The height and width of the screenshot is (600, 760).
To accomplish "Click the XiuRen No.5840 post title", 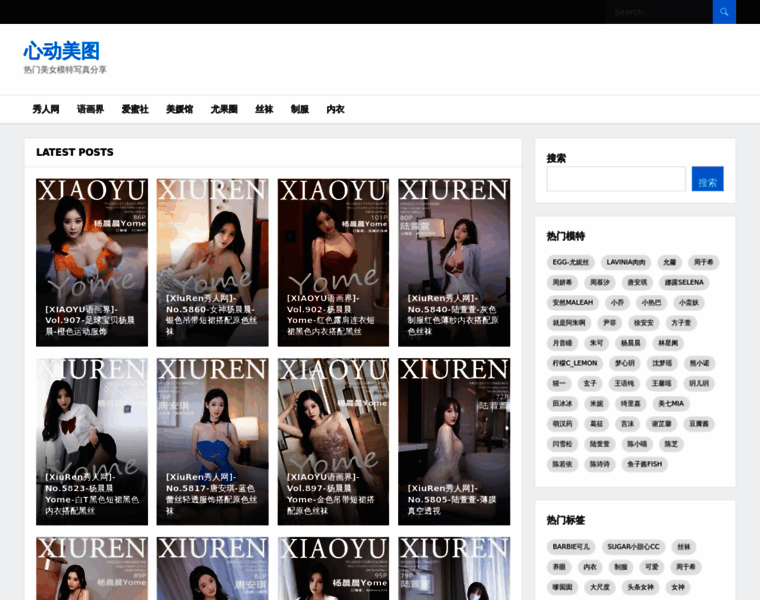I will 452,314.
